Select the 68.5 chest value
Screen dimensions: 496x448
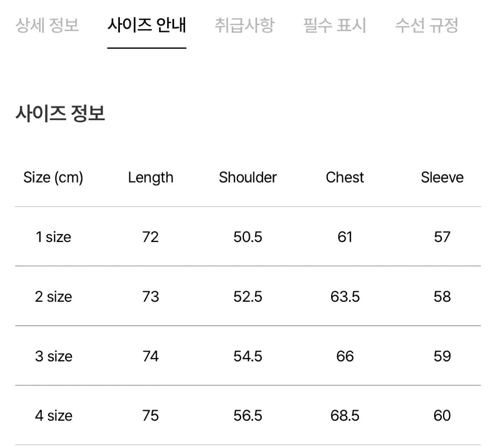click(x=345, y=415)
